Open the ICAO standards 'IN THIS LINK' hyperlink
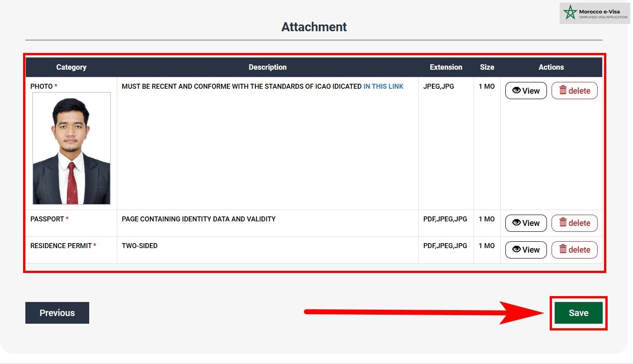Image resolution: width=633 pixels, height=364 pixels. pos(383,86)
